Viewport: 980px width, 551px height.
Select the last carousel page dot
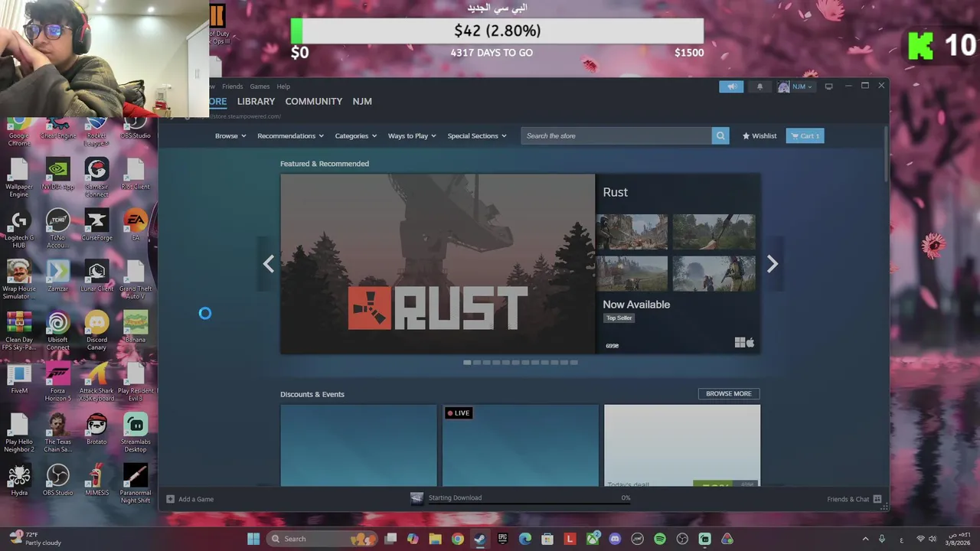click(573, 362)
